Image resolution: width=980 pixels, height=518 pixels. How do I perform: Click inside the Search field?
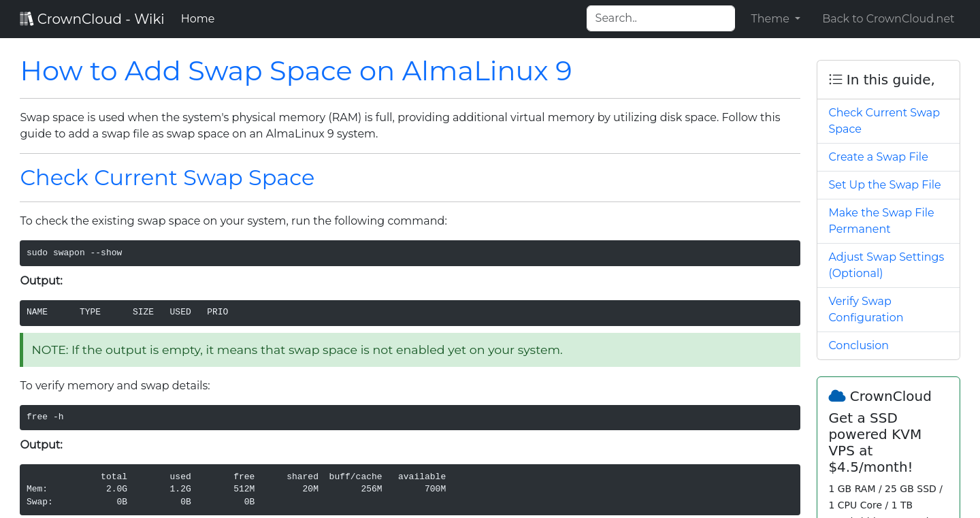[660, 18]
